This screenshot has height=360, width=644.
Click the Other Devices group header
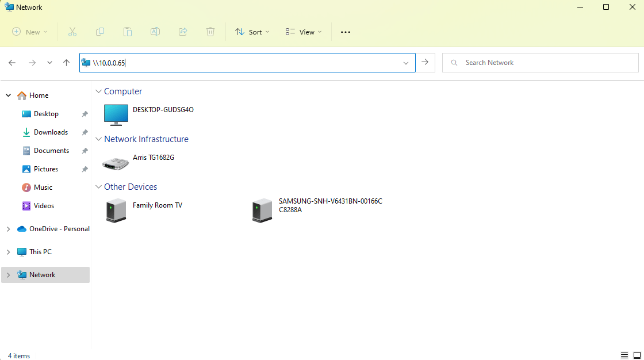tap(131, 186)
